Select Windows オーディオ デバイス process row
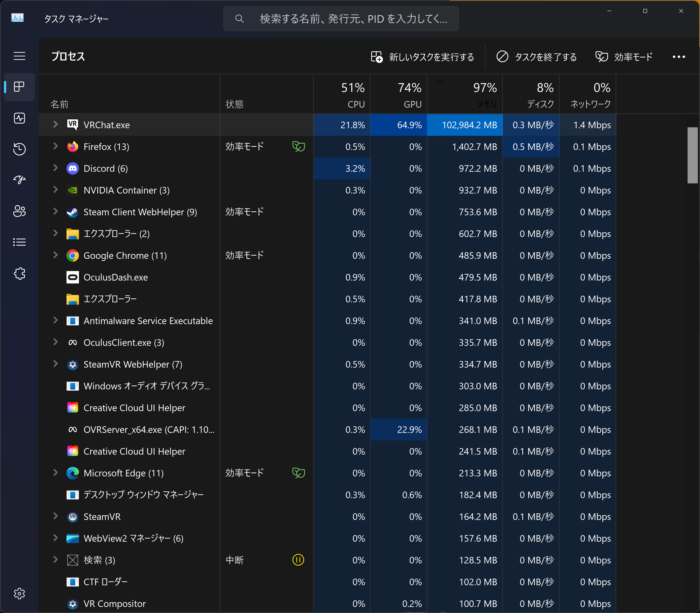Image resolution: width=700 pixels, height=613 pixels. coord(327,386)
